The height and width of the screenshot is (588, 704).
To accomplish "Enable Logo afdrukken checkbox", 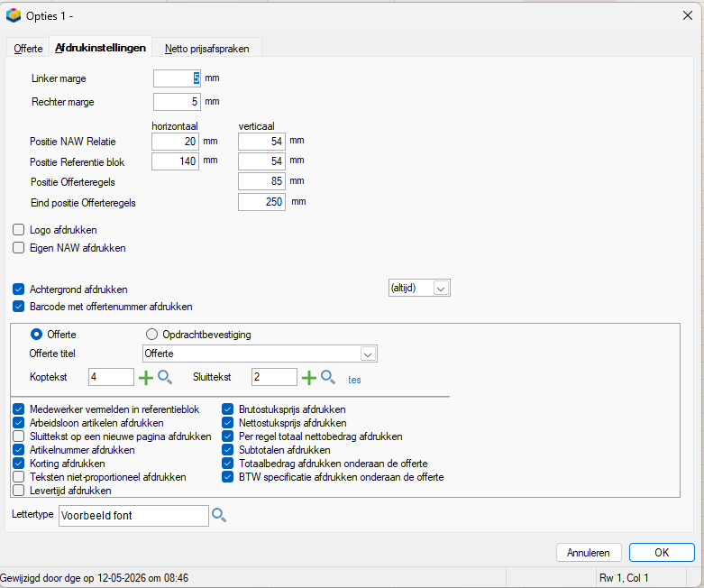I will [x=18, y=230].
